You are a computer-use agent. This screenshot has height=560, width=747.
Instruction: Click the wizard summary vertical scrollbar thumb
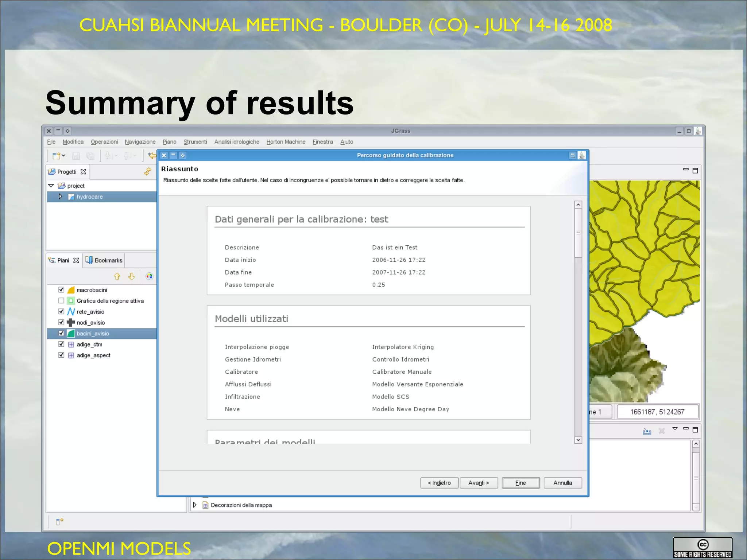click(578, 233)
